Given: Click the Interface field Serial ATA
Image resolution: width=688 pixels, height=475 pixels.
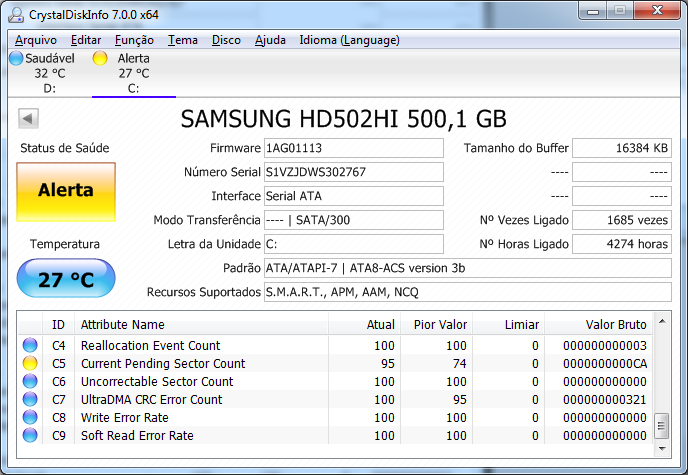Looking at the screenshot, I should pos(354,196).
